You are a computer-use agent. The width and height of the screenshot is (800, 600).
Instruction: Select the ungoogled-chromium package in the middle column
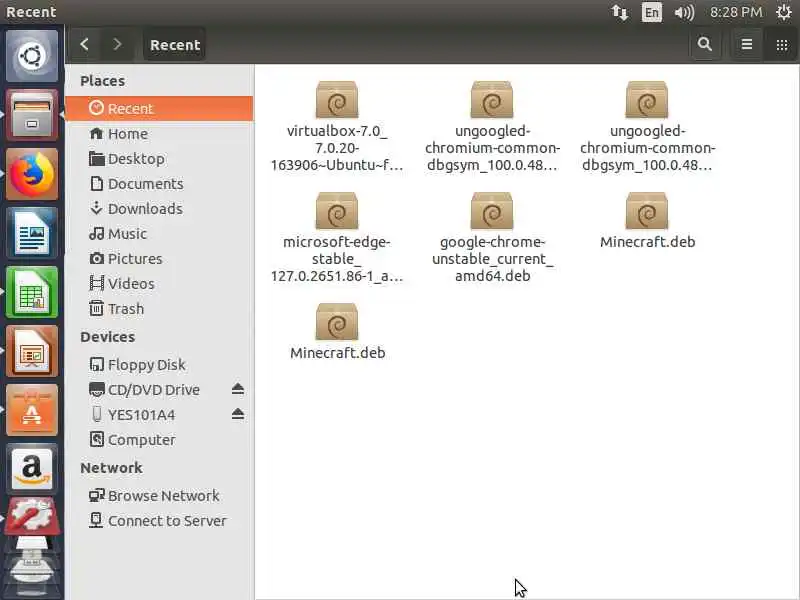(492, 127)
